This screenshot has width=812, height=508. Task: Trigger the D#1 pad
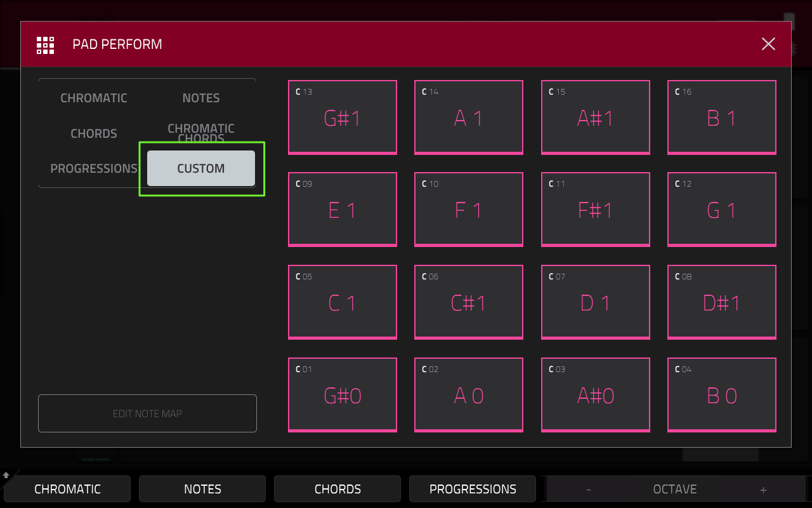721,302
